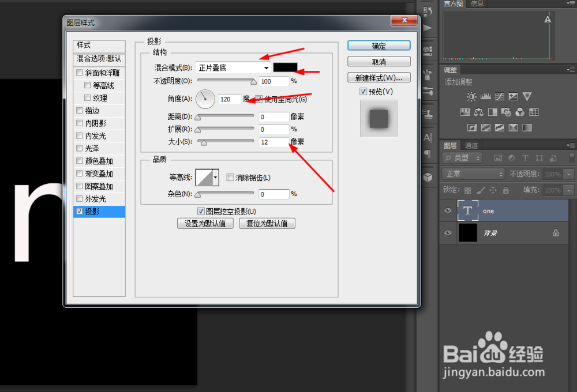The height and width of the screenshot is (392, 577).
Task: Add a Hue/Saturation adjustment layer
Action: 465,112
